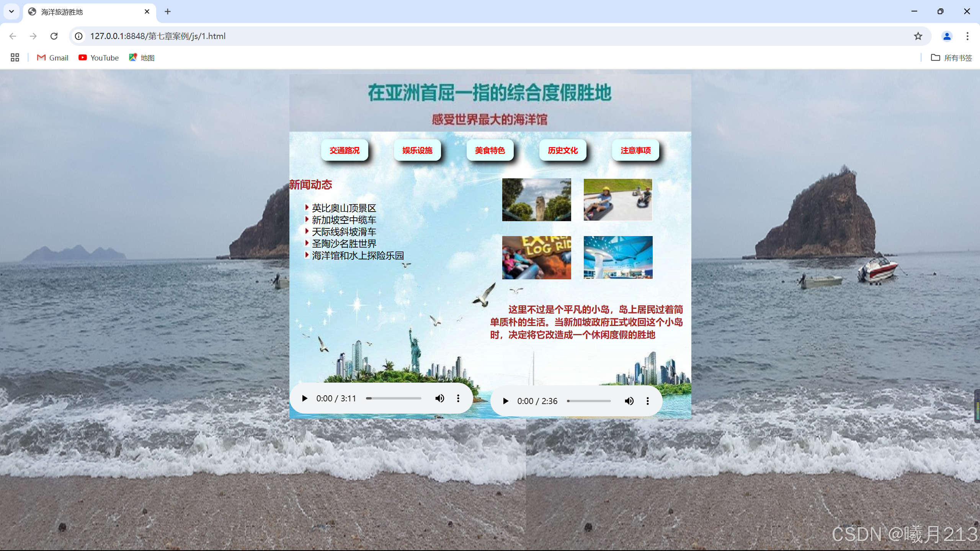Open the Gmail bookmark
The height and width of the screenshot is (551, 980).
point(53,58)
